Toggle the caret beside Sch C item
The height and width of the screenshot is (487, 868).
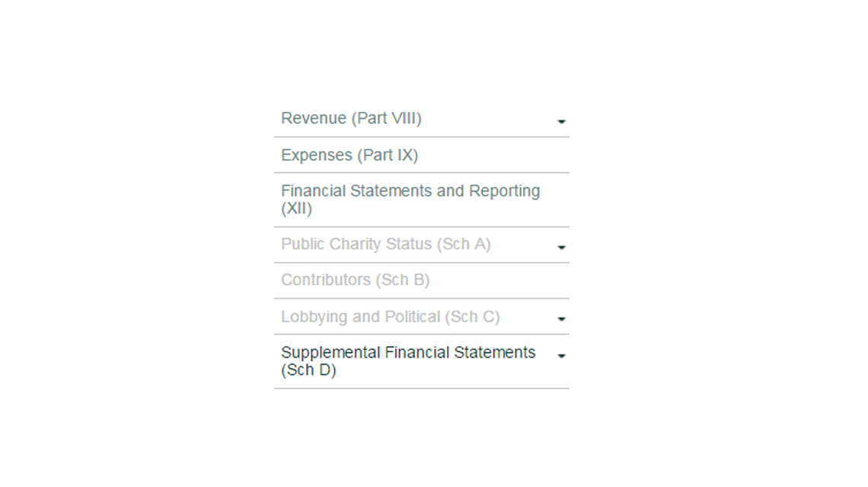561,320
